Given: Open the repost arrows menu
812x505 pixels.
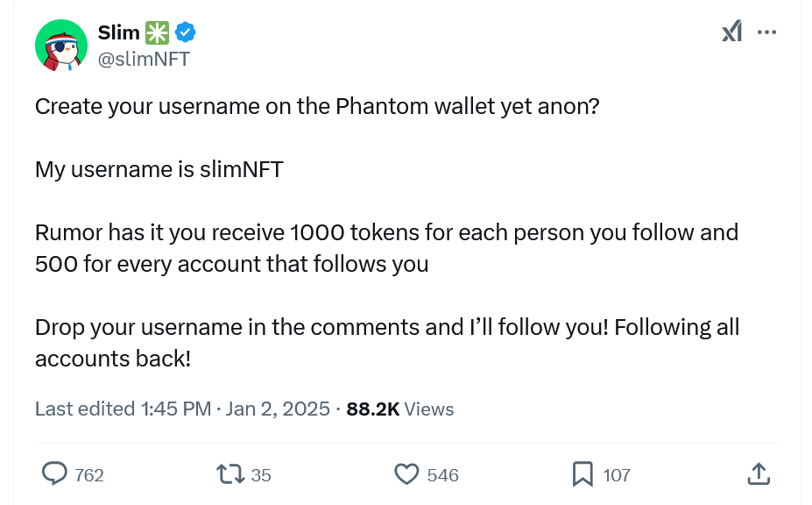Looking at the screenshot, I should coord(229,474).
